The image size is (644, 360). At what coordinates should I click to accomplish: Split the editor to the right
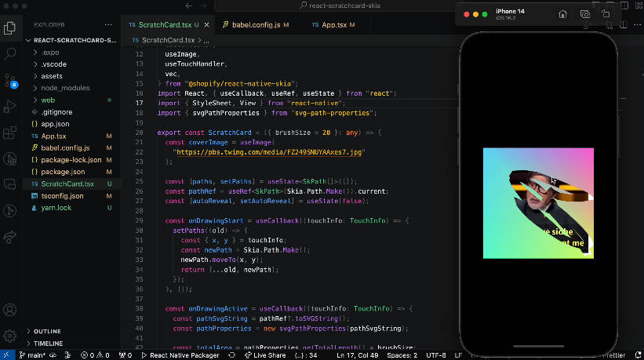[624, 24]
